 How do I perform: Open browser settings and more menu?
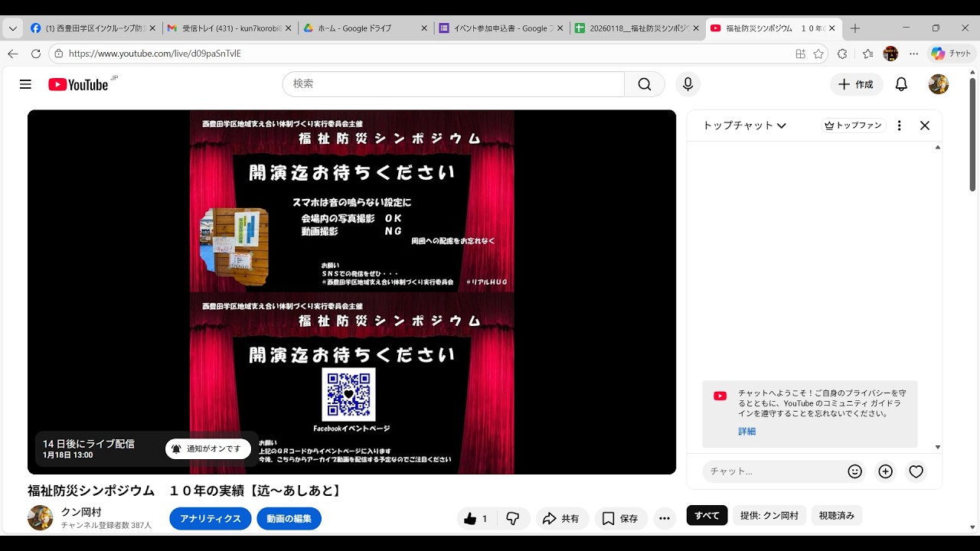pos(914,54)
